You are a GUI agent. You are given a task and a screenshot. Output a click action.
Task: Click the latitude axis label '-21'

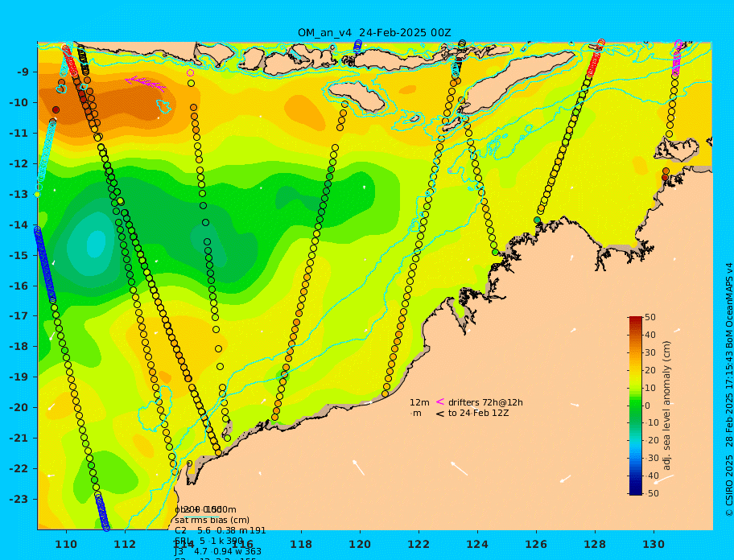tap(19, 439)
